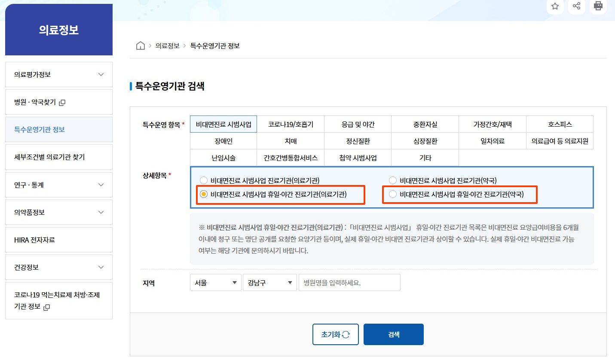Go to home via breadcrumb house icon
This screenshot has width=615, height=364.
141,45
